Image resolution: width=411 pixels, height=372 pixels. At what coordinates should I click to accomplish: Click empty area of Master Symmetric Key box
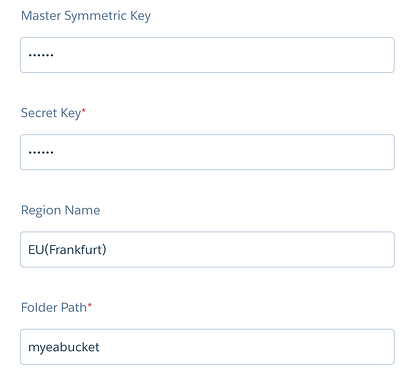(223, 55)
